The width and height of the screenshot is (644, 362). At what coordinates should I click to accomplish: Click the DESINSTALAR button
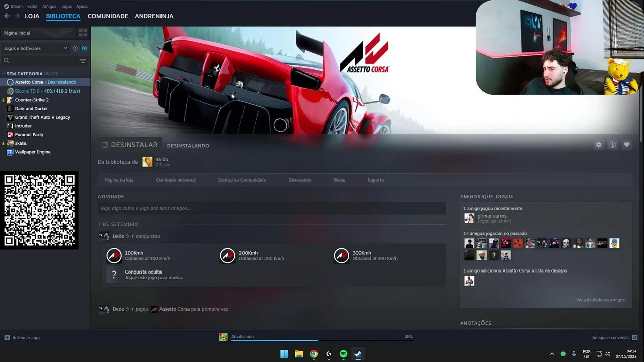(130, 145)
